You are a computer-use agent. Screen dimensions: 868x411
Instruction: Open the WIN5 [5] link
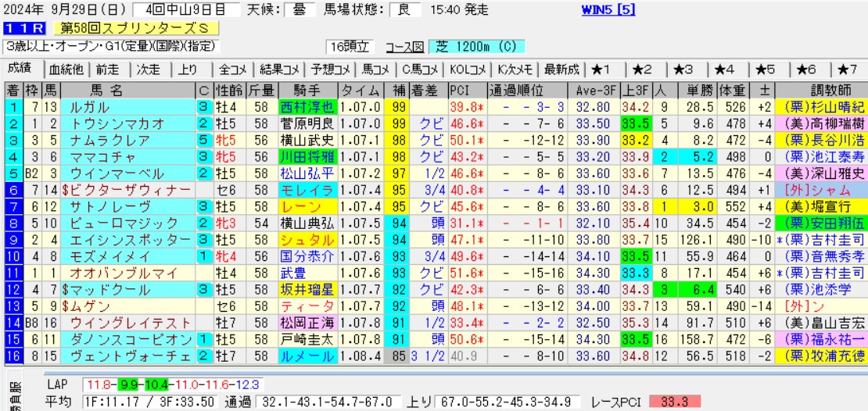coord(609,10)
